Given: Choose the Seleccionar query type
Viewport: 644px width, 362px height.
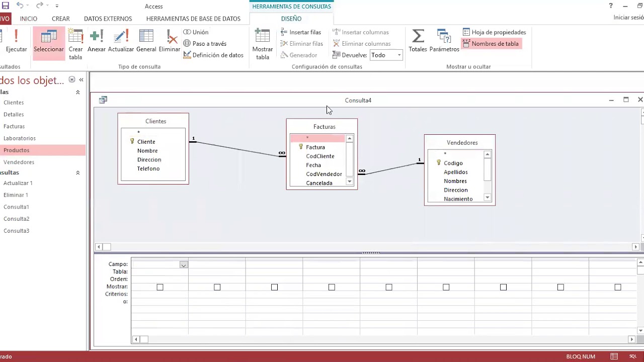Looking at the screenshot, I should click(x=49, y=43).
